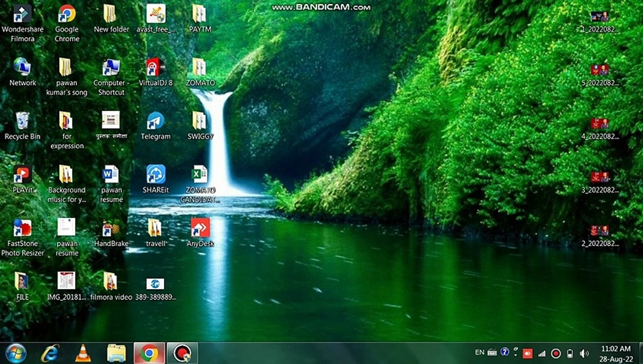Select the 2_2022082... video file

point(600,236)
